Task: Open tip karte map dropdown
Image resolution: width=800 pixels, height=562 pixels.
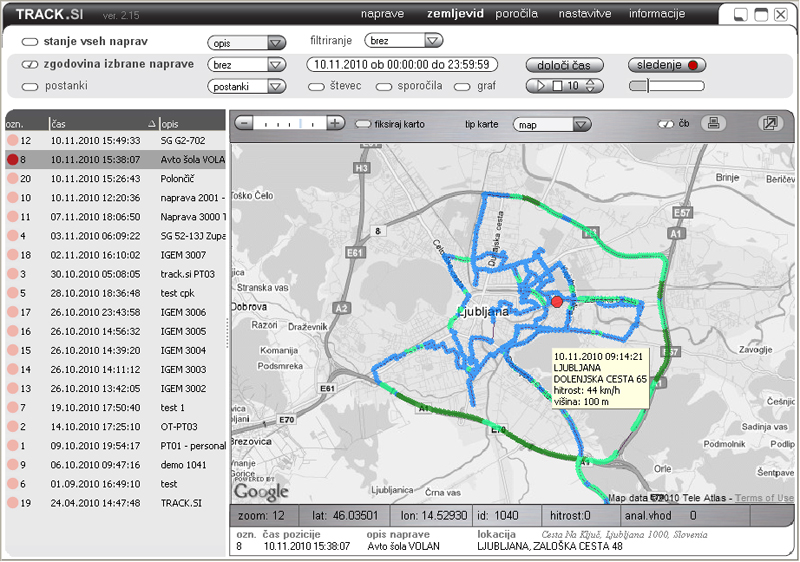Action: pos(552,124)
